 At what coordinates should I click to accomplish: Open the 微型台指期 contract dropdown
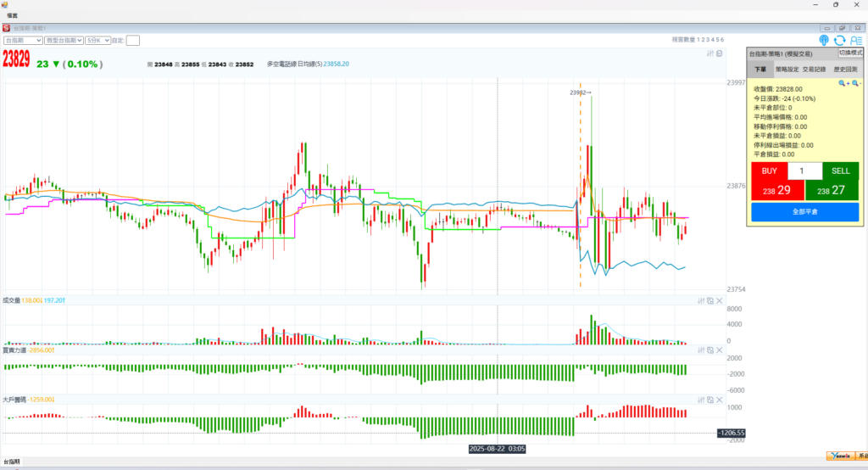click(64, 40)
